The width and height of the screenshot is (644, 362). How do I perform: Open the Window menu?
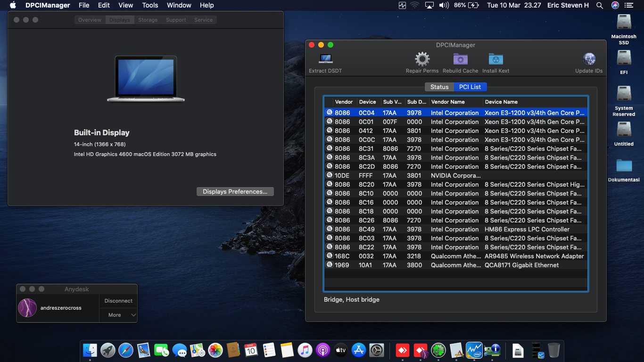[x=179, y=5]
